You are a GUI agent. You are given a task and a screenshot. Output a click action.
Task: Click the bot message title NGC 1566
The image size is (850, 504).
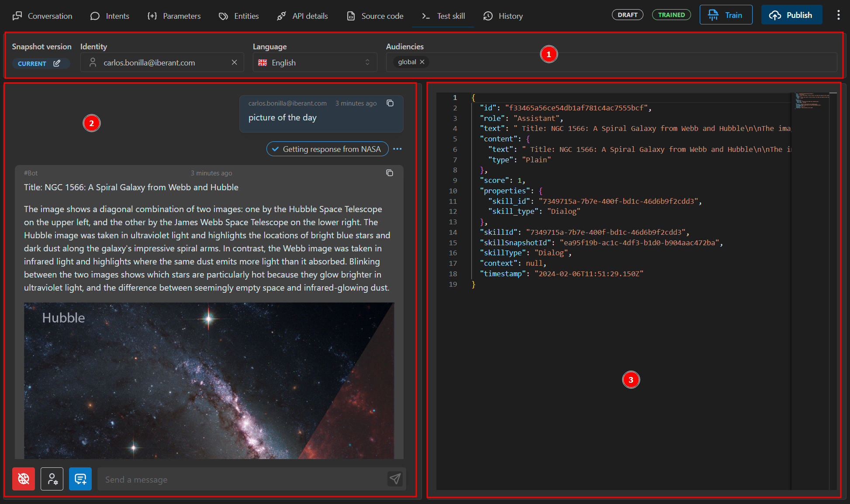click(x=131, y=187)
